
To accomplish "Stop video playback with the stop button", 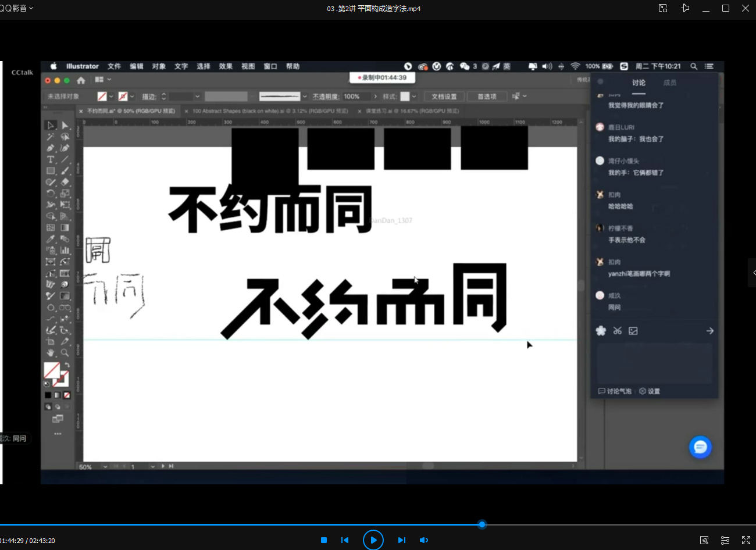I will coord(324,540).
